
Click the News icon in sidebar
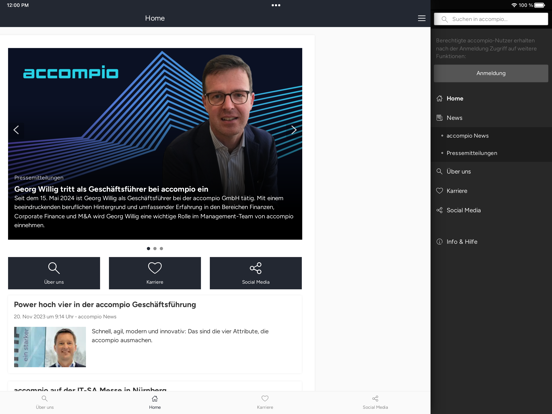coord(439,118)
